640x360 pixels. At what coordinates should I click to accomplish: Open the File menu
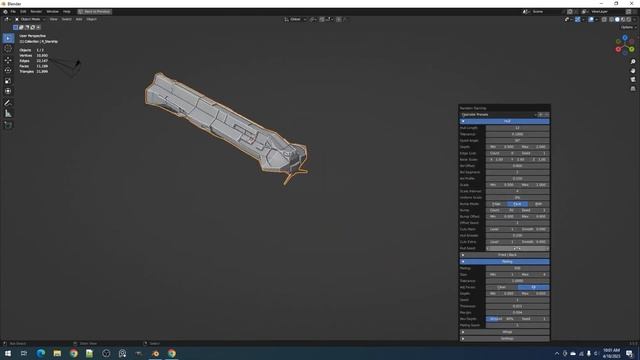[13, 12]
